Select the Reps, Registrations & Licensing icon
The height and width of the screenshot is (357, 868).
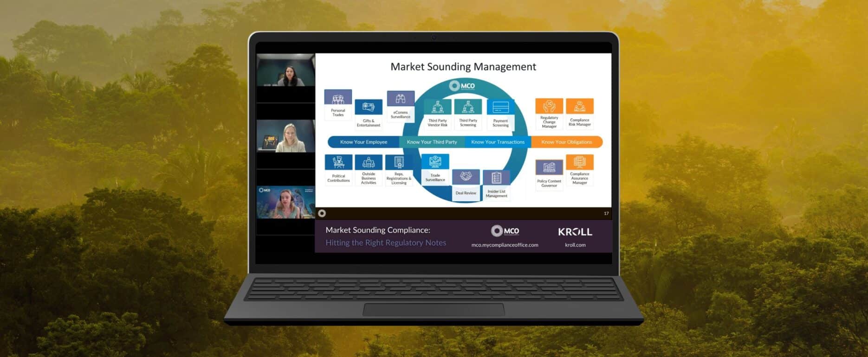[399, 163]
